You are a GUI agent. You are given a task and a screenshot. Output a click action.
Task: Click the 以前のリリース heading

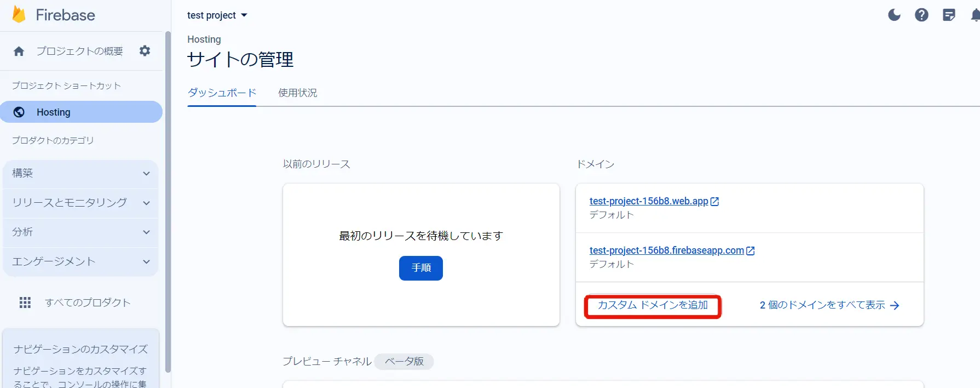click(x=316, y=164)
